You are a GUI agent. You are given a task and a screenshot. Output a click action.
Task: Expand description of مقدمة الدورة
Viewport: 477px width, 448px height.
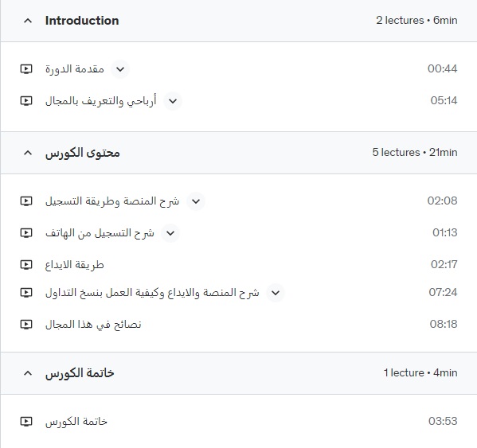click(x=120, y=69)
